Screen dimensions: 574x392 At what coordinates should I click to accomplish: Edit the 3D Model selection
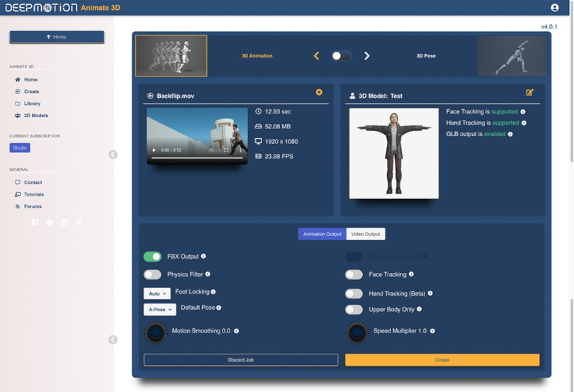[x=529, y=92]
